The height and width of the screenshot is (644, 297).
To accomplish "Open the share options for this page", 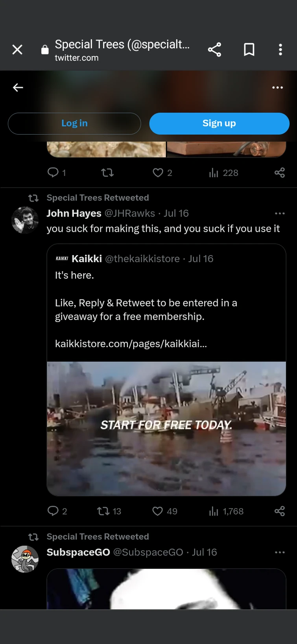I will [x=214, y=49].
